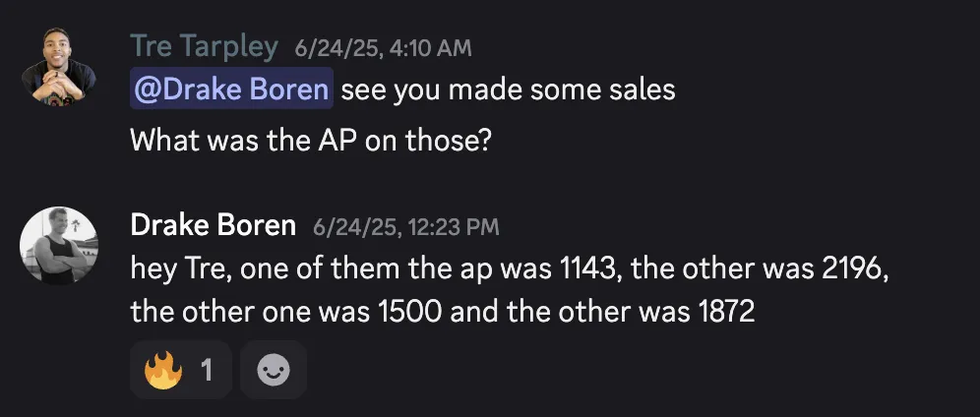This screenshot has height=417, width=980.
Task: Click the message 'What was the AP on those?'
Action: pos(311,141)
